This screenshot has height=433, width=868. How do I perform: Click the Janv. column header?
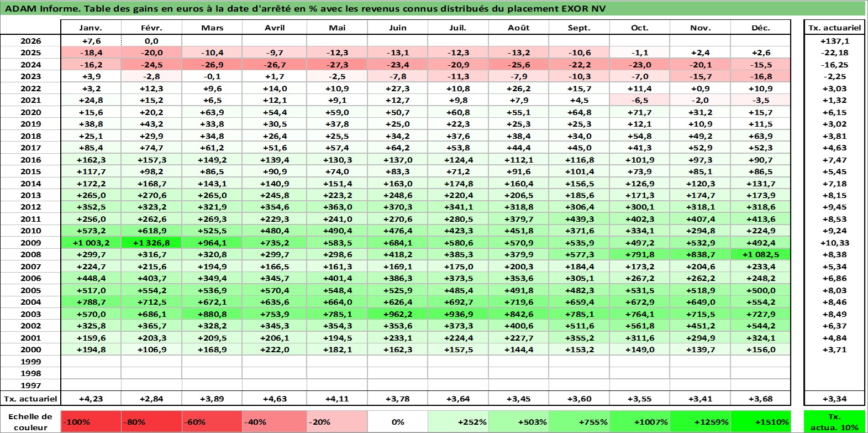(91, 28)
